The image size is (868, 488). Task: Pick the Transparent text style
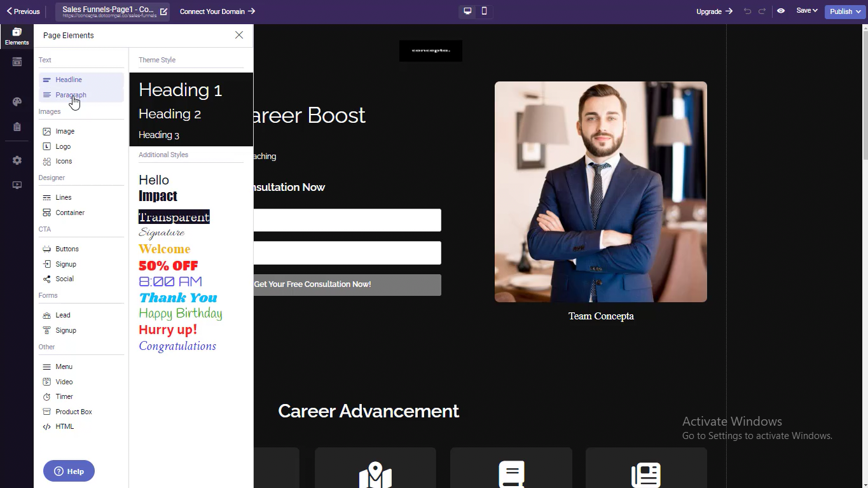[x=174, y=217]
